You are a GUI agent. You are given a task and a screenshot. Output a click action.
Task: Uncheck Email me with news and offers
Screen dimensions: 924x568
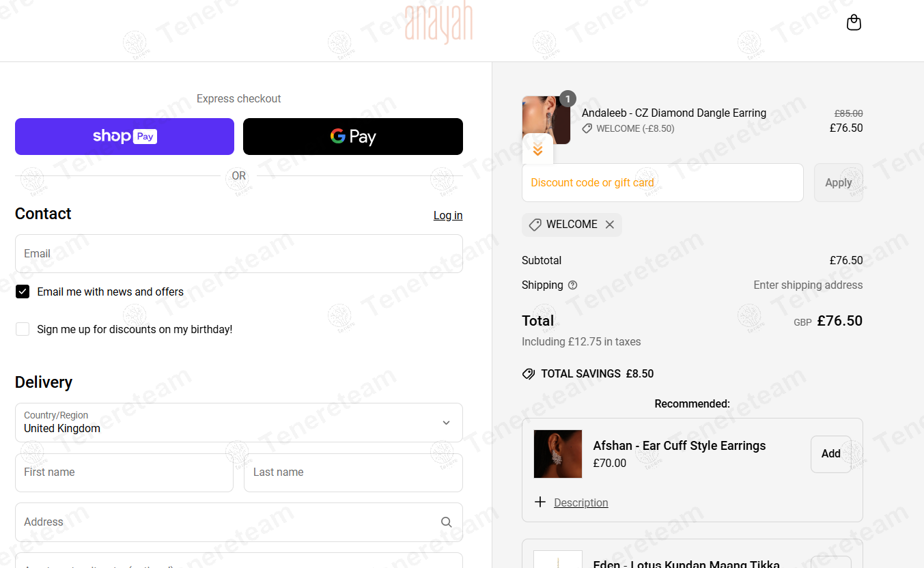[x=23, y=292]
